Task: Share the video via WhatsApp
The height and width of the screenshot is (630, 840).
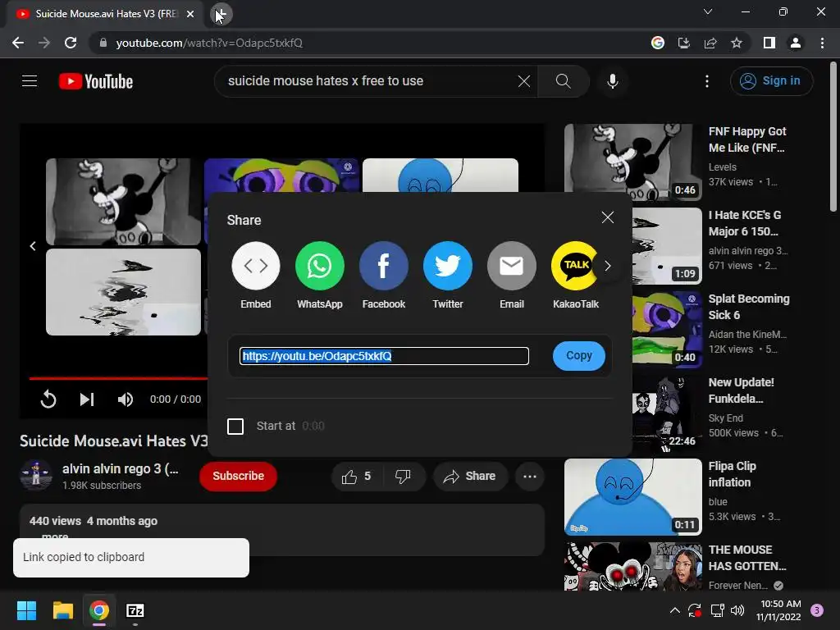Action: [x=320, y=266]
